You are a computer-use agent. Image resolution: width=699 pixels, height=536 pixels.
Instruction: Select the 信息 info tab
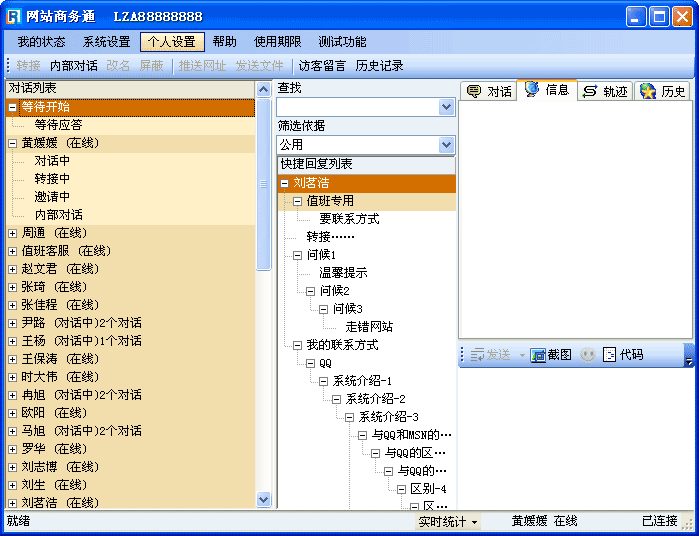click(x=546, y=90)
